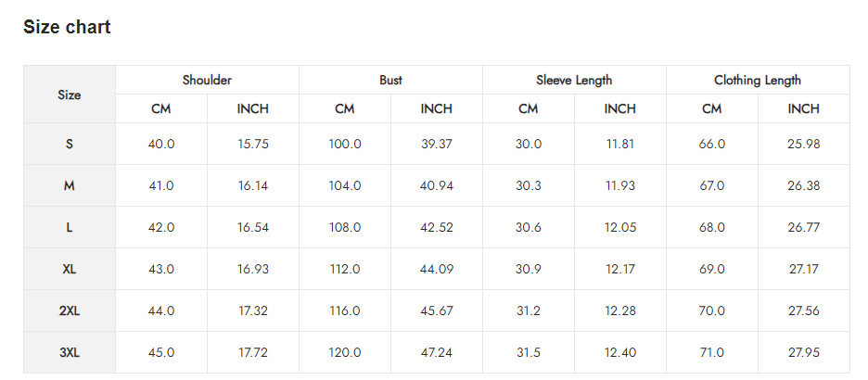Click the Size chart heading
This screenshot has height=380, width=868.
pos(67,28)
